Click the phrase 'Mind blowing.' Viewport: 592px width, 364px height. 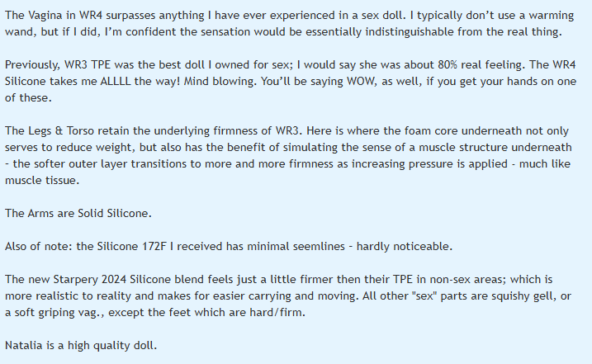click(272, 81)
